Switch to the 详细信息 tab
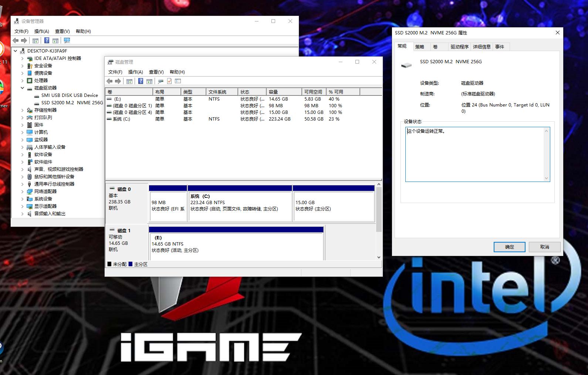This screenshot has width=588, height=375. pos(482,47)
